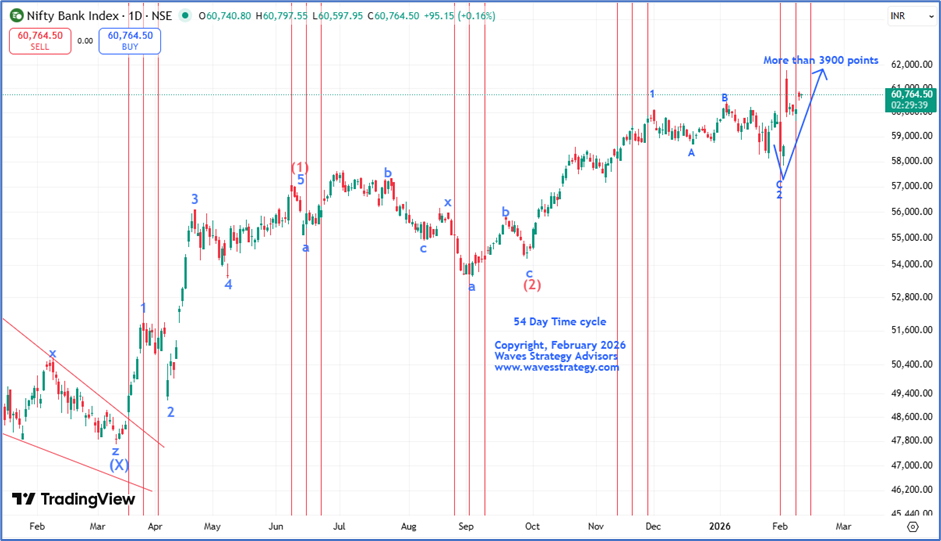This screenshot has width=941, height=541.
Task: Select the '54 Day Time cycle' chart text
Action: click(560, 322)
